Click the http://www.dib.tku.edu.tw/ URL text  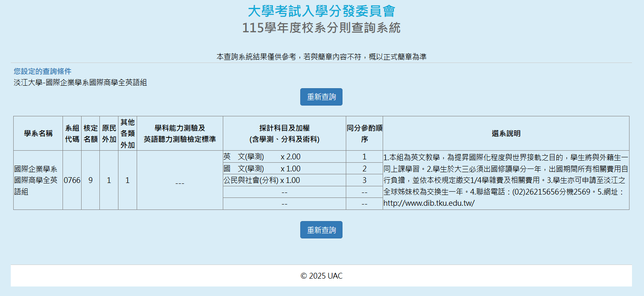tap(429, 203)
